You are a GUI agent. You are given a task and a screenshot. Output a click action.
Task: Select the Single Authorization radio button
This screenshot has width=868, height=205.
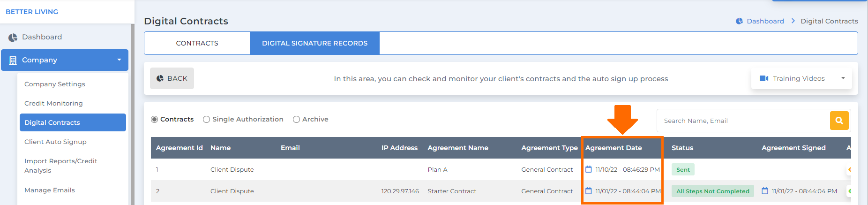click(206, 120)
